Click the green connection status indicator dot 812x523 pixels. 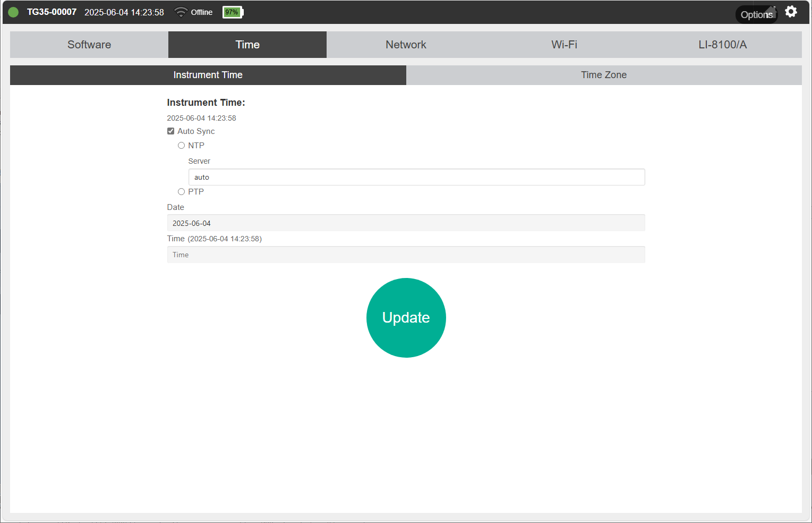(x=13, y=12)
